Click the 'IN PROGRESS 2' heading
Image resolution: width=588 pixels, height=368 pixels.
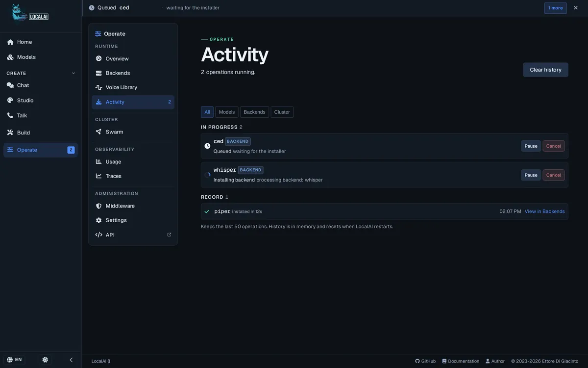[x=221, y=127]
